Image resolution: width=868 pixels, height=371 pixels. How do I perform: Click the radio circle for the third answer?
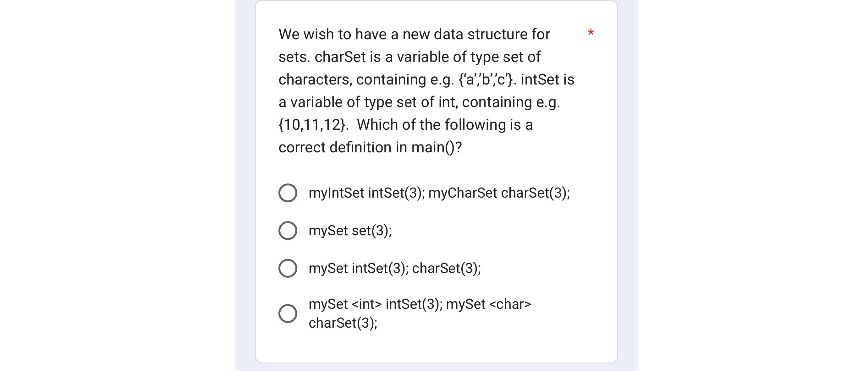click(x=288, y=268)
